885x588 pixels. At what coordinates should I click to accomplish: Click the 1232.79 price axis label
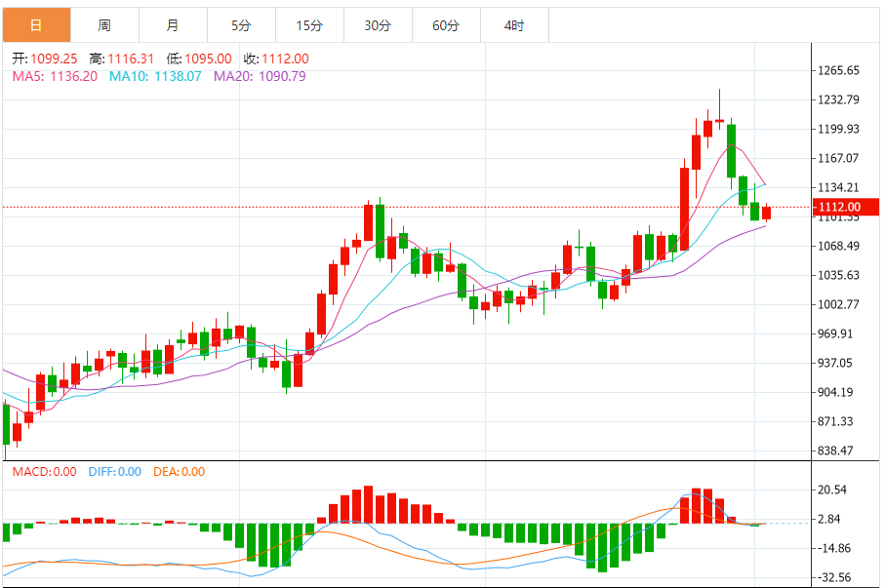[x=839, y=99]
